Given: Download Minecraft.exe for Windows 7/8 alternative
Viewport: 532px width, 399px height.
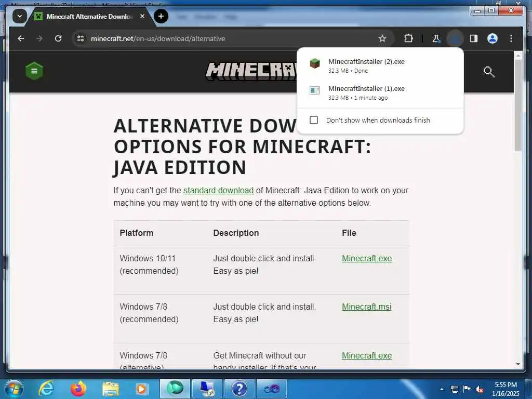Looking at the screenshot, I should pos(367,355).
